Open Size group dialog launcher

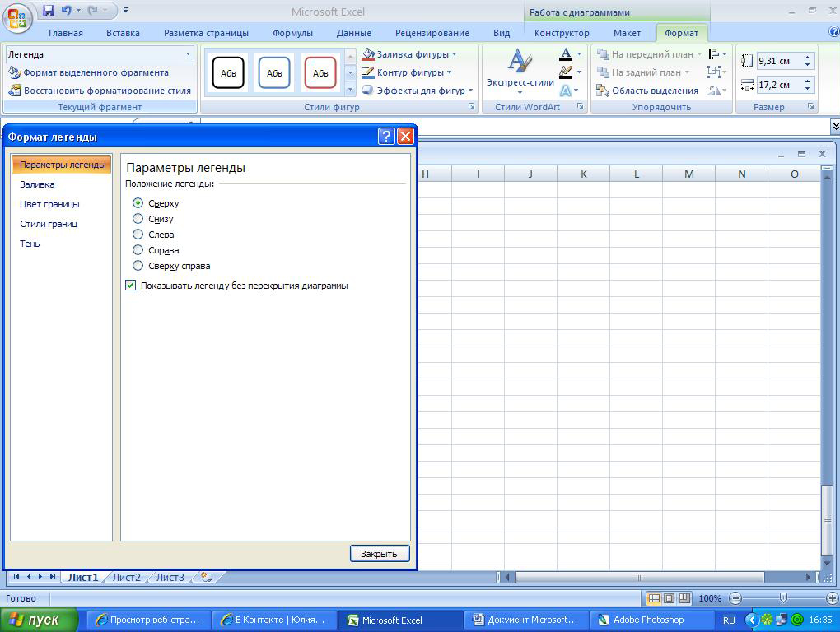point(811,106)
